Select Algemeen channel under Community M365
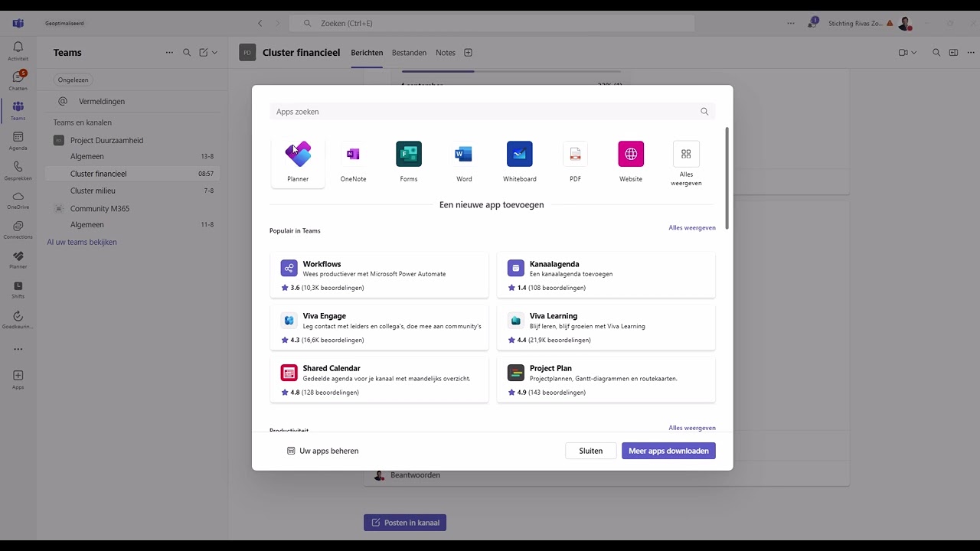The height and width of the screenshot is (551, 980). pyautogui.click(x=132, y=225)
